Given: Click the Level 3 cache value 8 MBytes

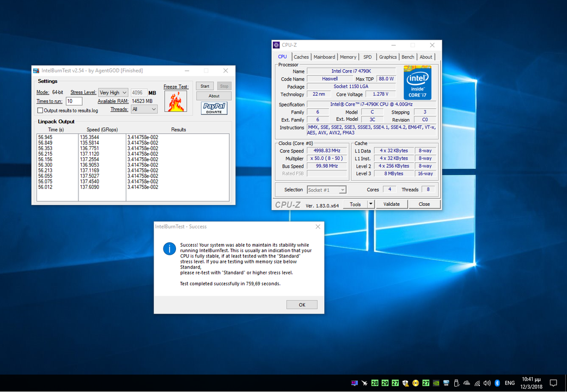Looking at the screenshot, I should pos(393,174).
